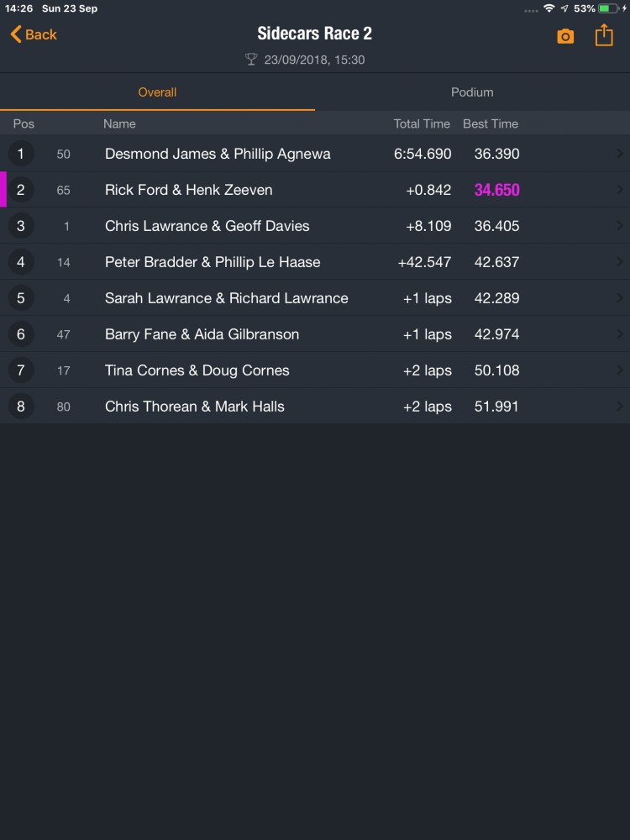Tap the Best Time column header
Viewport: 630px width, 840px height.
491,123
